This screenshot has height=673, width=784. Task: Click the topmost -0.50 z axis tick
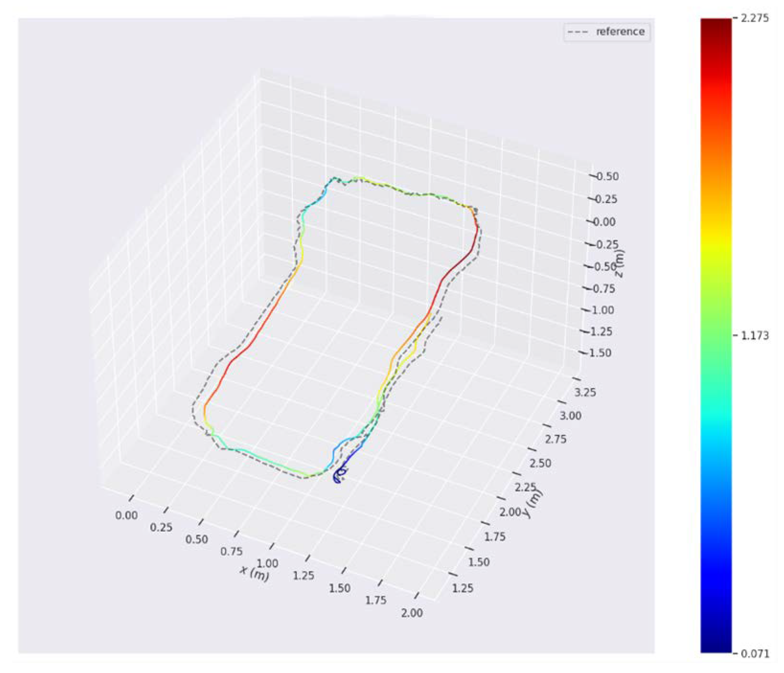[606, 176]
